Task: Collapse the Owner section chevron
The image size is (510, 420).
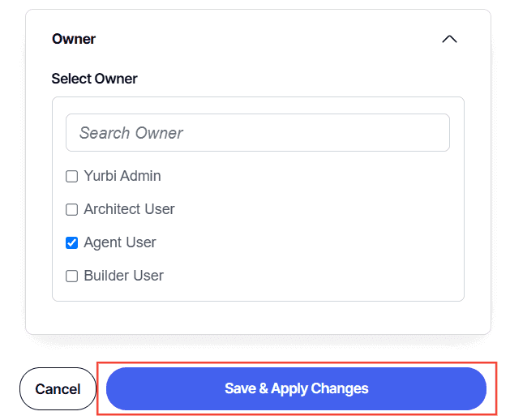Action: (x=449, y=39)
